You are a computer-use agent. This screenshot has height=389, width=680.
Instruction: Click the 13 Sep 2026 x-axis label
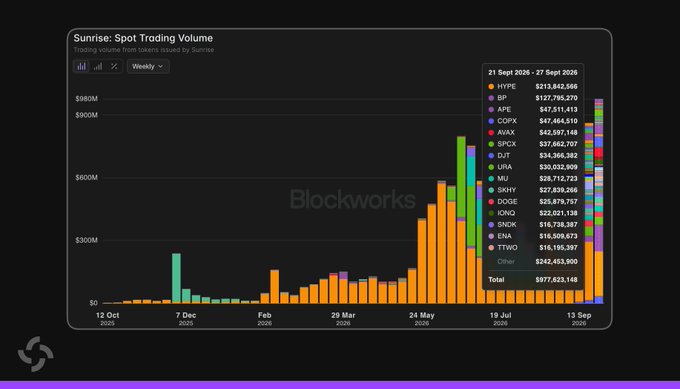point(579,318)
